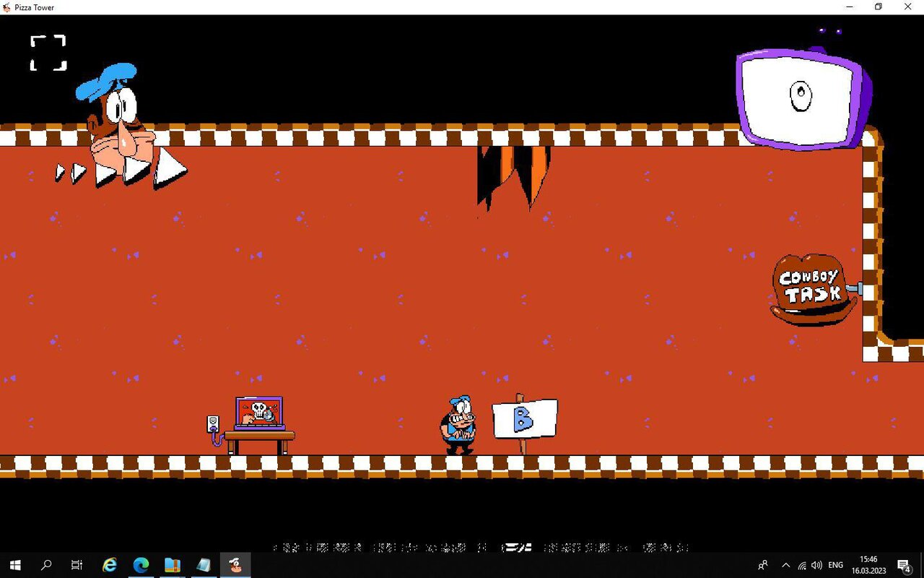Click the Pizza Tower title bar icon
Viewport: 924px width, 578px height.
(7, 7)
